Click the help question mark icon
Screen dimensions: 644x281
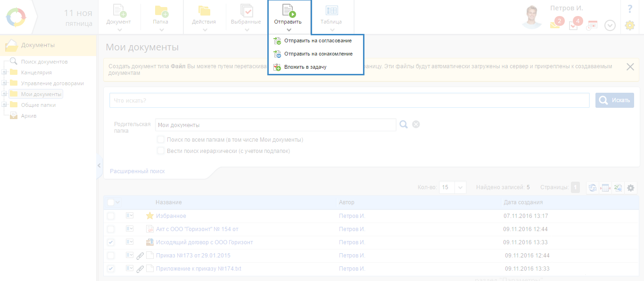point(629,9)
